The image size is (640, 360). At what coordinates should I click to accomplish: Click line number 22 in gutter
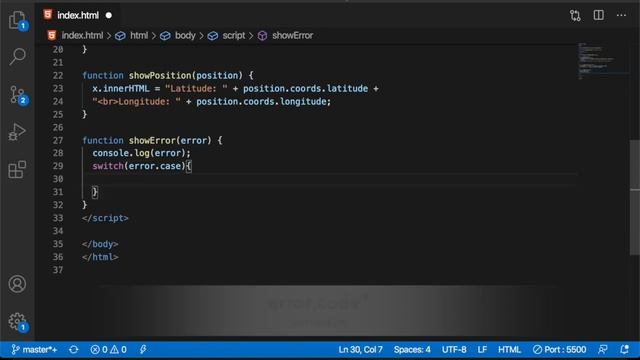58,76
